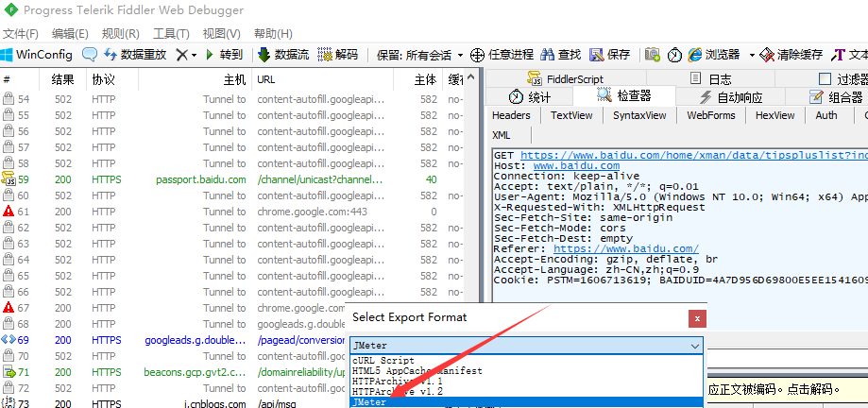Open the Remove X dropdown arrow
This screenshot has height=408, width=868.
pyautogui.click(x=194, y=55)
